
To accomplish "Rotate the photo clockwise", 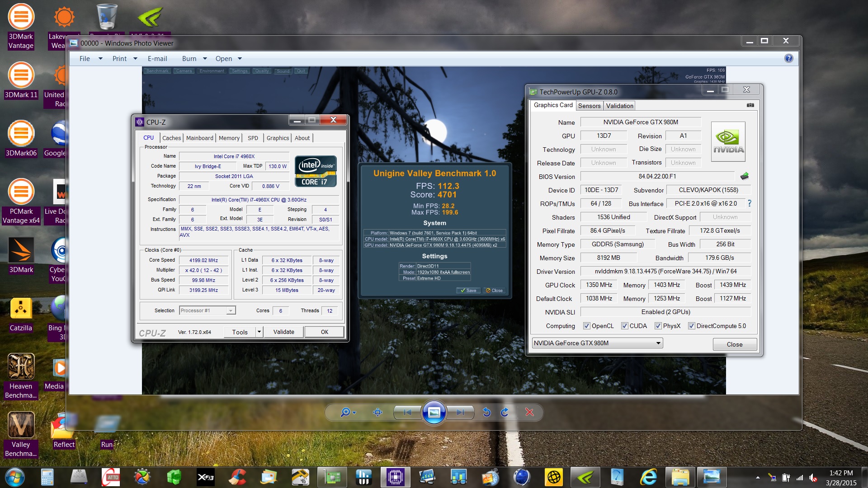I will click(x=505, y=412).
